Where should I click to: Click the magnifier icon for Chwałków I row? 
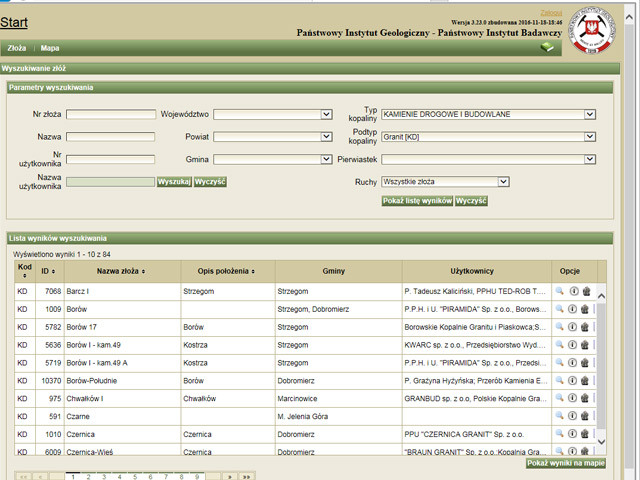[559, 399]
